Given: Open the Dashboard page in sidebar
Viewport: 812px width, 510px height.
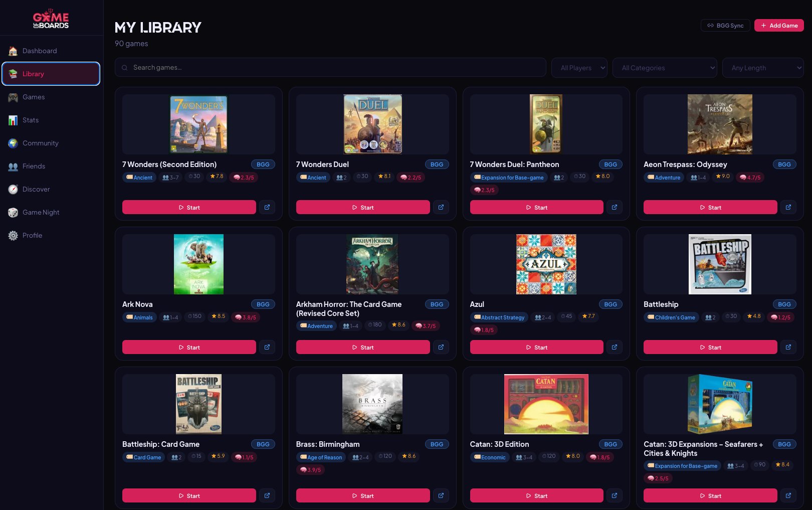Looking at the screenshot, I should point(51,51).
